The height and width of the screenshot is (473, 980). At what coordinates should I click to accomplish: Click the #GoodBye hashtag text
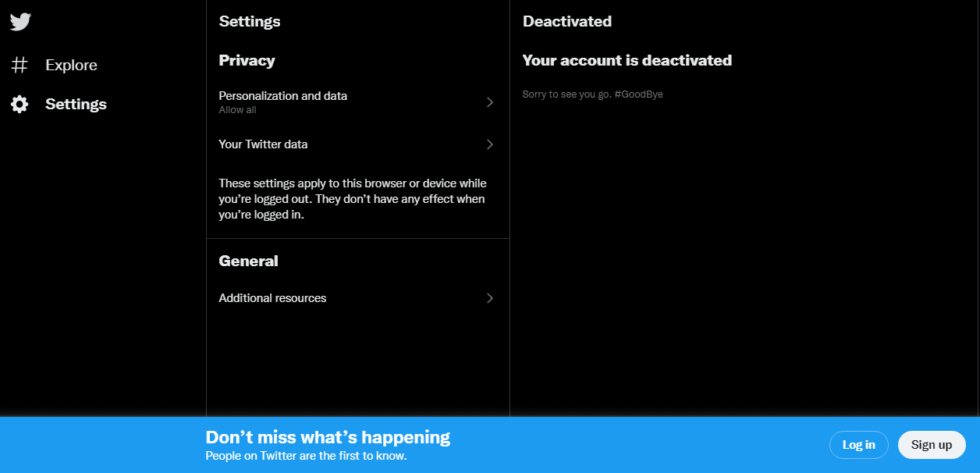(x=638, y=94)
